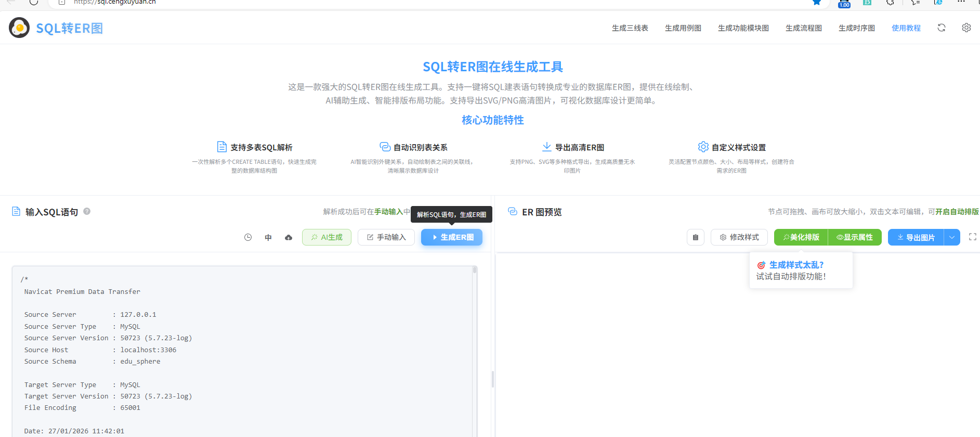Screen dimensions: 980x437
Task: Open 生成流程图 menu item
Action: point(803,28)
